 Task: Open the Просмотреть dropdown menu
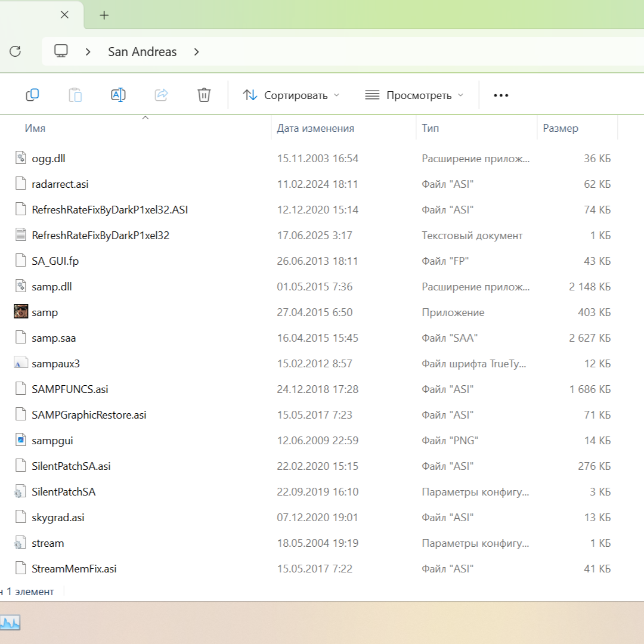[x=414, y=95]
